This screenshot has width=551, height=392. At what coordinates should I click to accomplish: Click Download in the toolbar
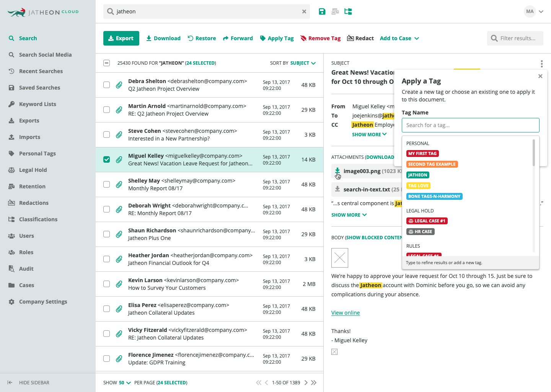tap(163, 38)
